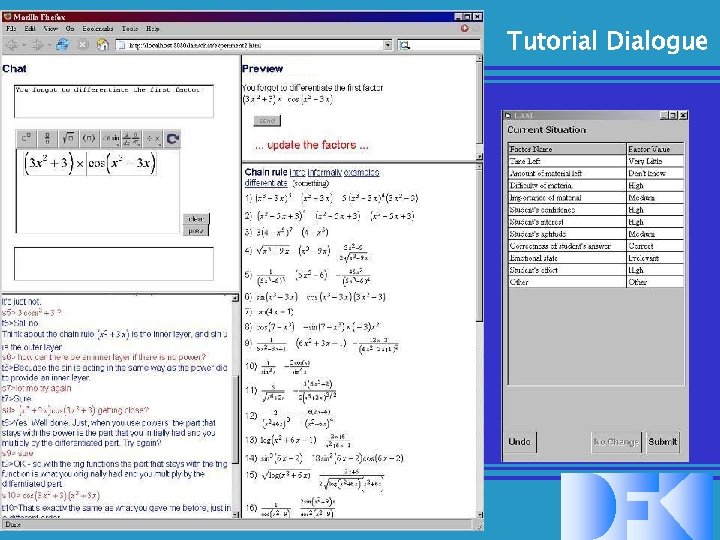Go to the Firefox Home page
Image resolution: width=720 pixels, height=540 pixels.
pyautogui.click(x=102, y=45)
